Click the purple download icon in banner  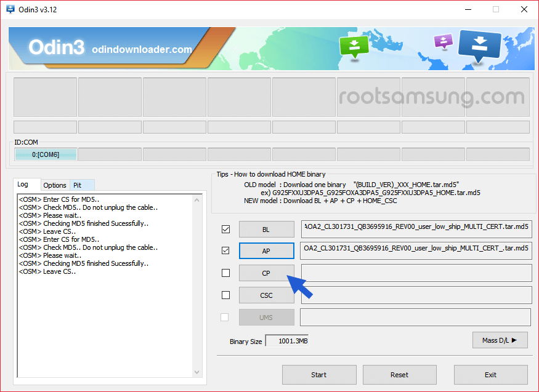(x=444, y=41)
